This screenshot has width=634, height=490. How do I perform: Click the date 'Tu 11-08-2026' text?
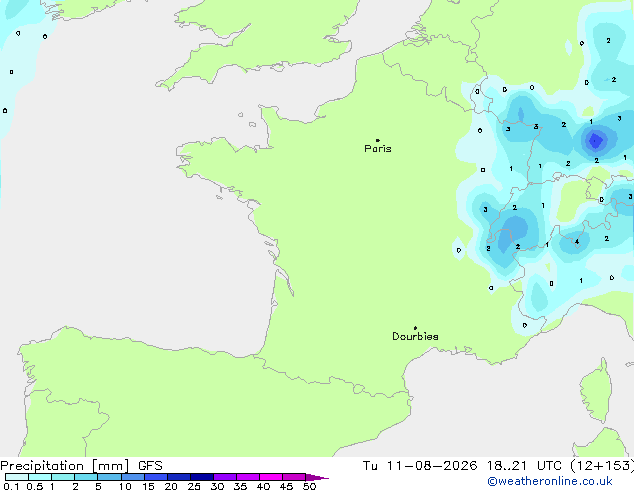click(x=420, y=466)
